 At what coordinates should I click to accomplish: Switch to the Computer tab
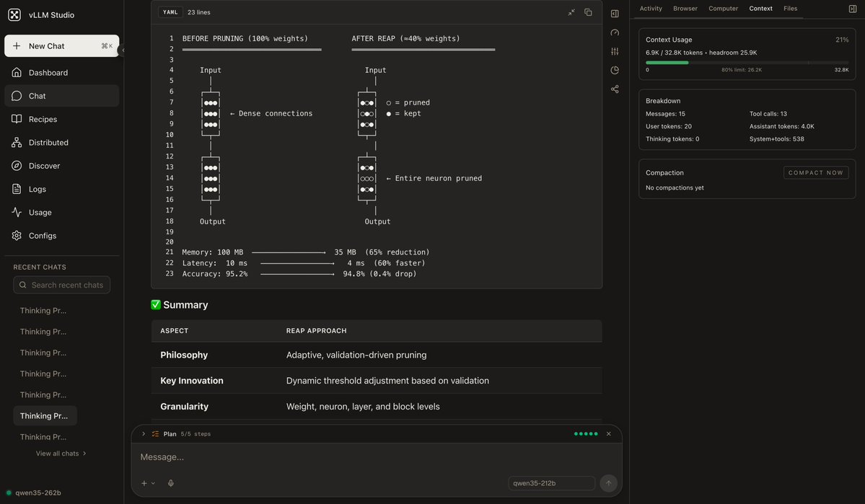tap(723, 8)
